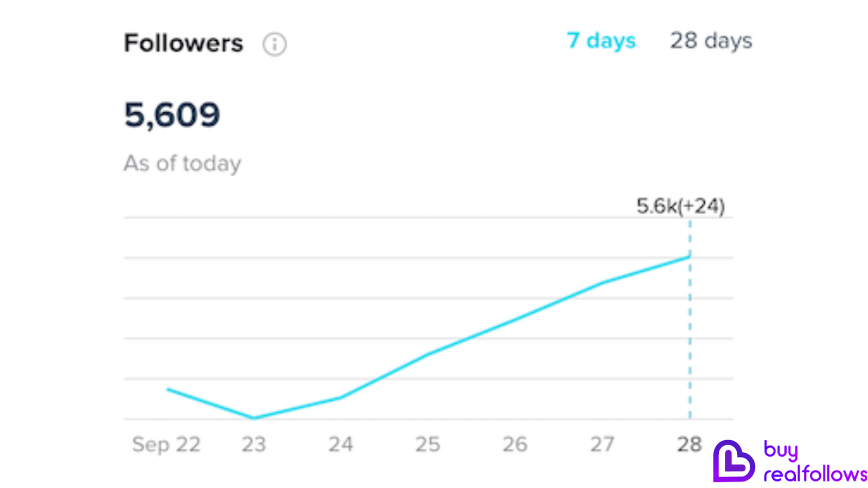Click the 5.6k(+24) label above the chart
The image size is (868, 488).
[x=681, y=206]
